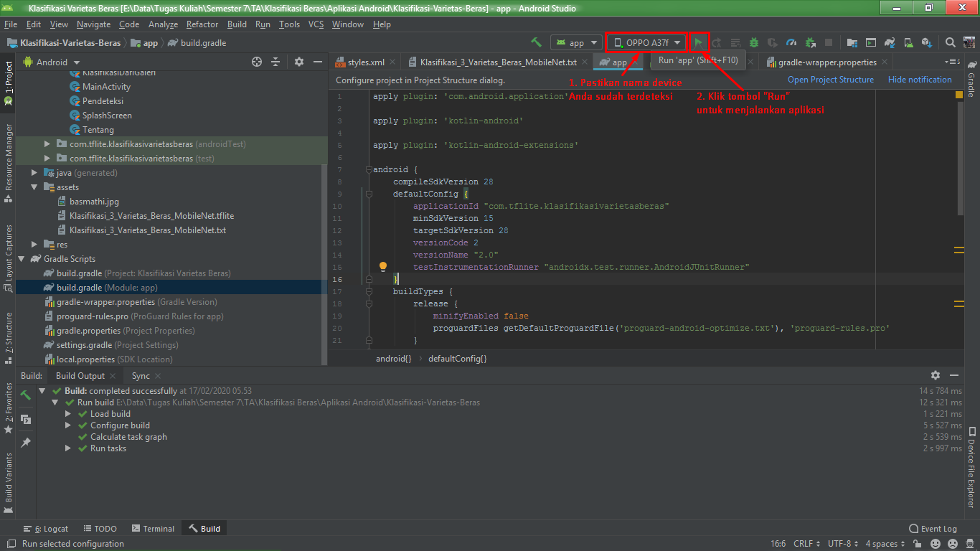
Task: Open the OPPO A37f device dropdown
Action: coord(647,42)
